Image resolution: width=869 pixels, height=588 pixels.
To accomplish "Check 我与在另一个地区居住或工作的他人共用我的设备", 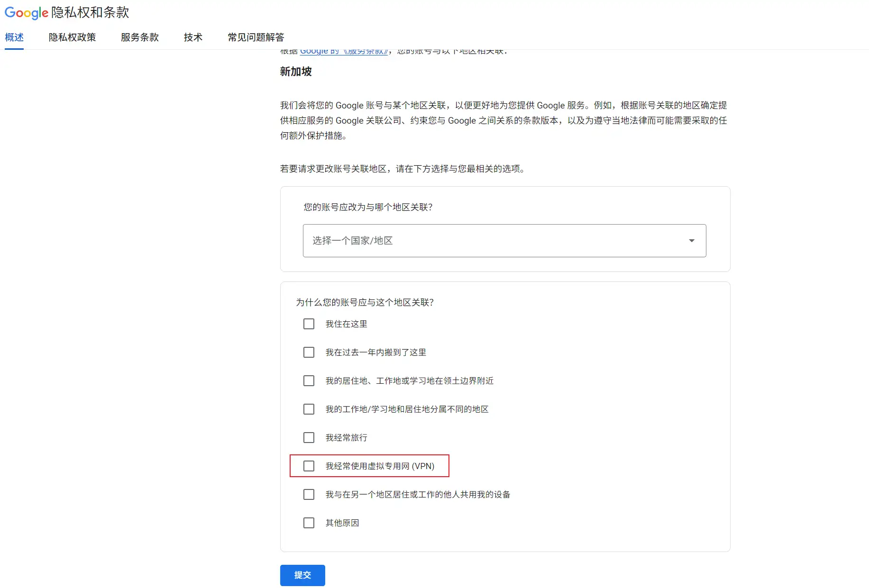I will point(309,495).
